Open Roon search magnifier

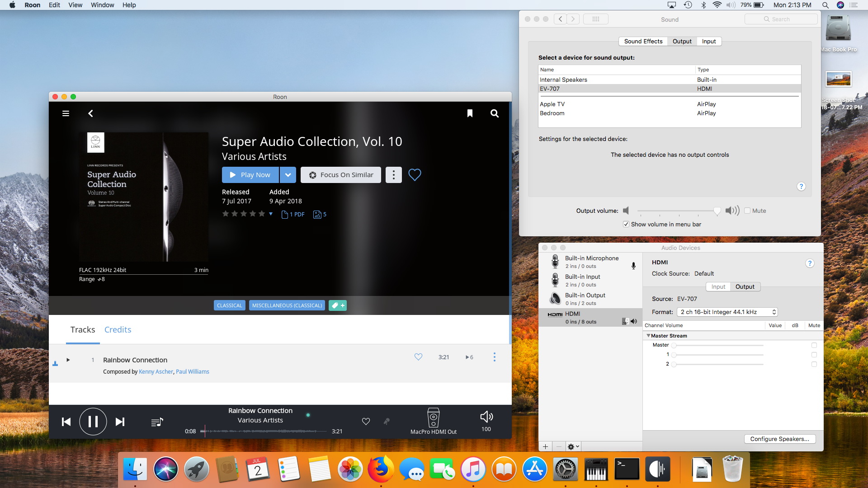click(495, 113)
